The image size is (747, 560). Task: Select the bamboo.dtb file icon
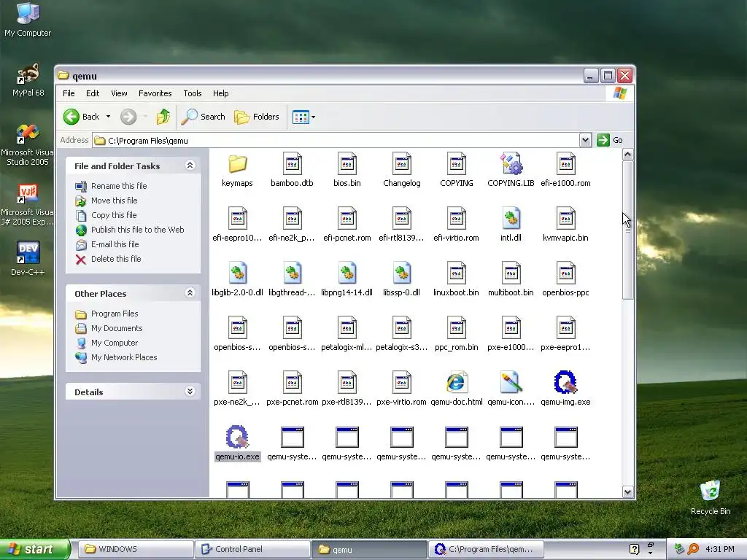click(292, 164)
